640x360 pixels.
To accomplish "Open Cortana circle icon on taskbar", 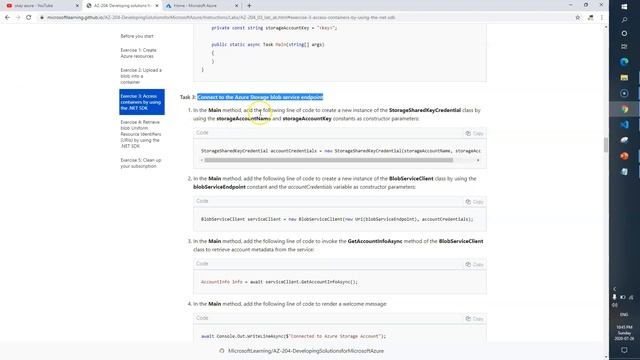I will (x=624, y=33).
